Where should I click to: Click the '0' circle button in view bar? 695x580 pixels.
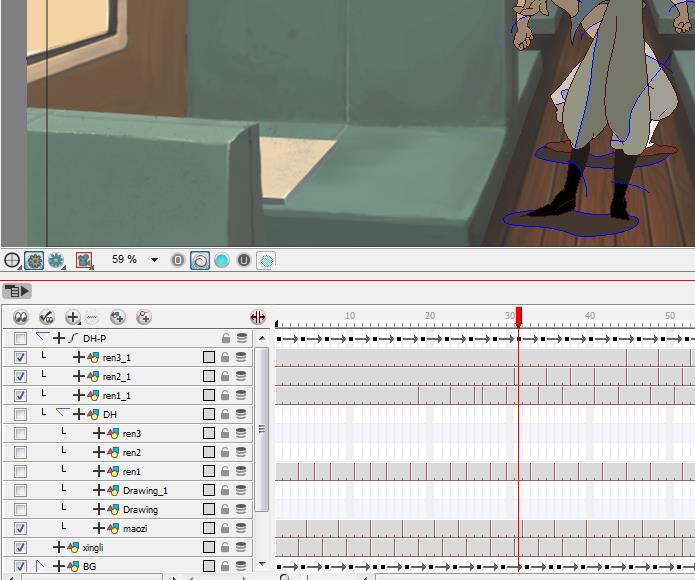coord(178,260)
